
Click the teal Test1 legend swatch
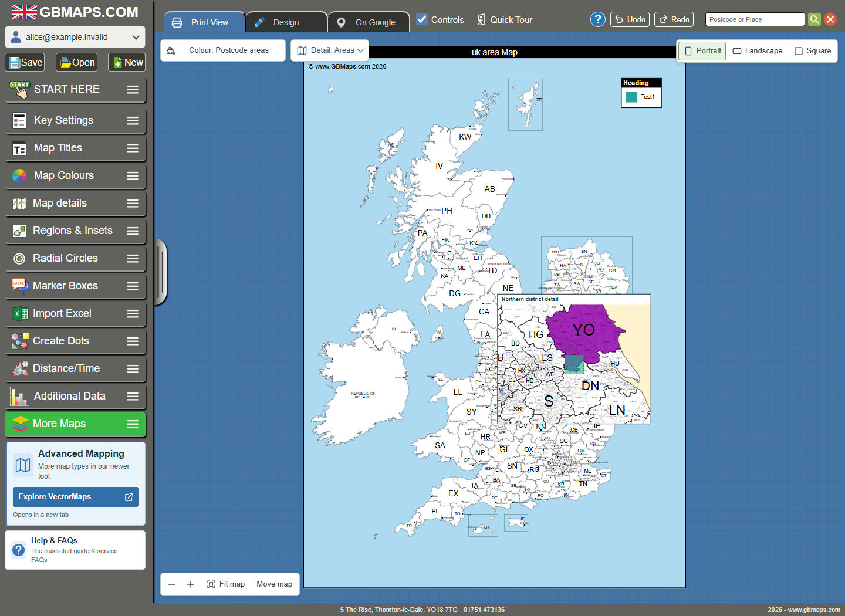coord(631,97)
